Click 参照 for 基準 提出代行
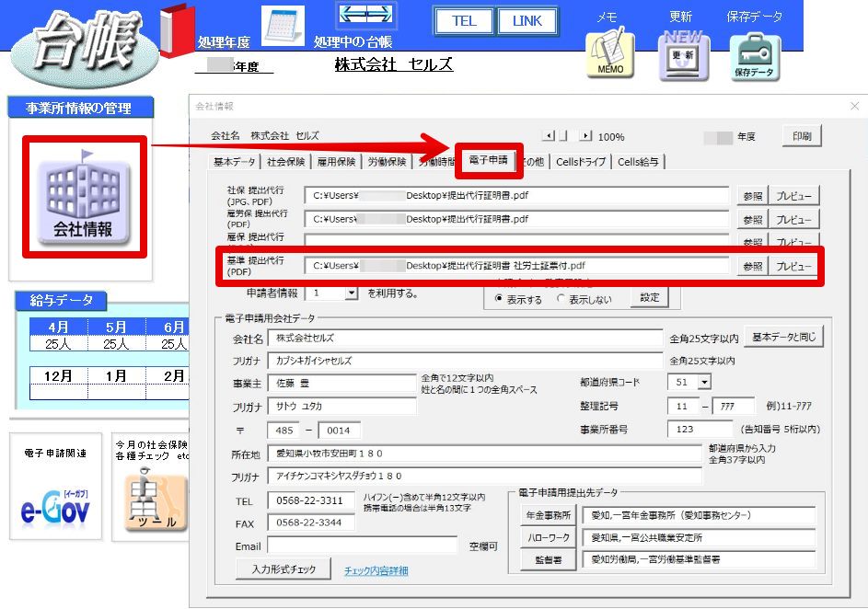Screen dimensions: 868x609 (x=752, y=266)
